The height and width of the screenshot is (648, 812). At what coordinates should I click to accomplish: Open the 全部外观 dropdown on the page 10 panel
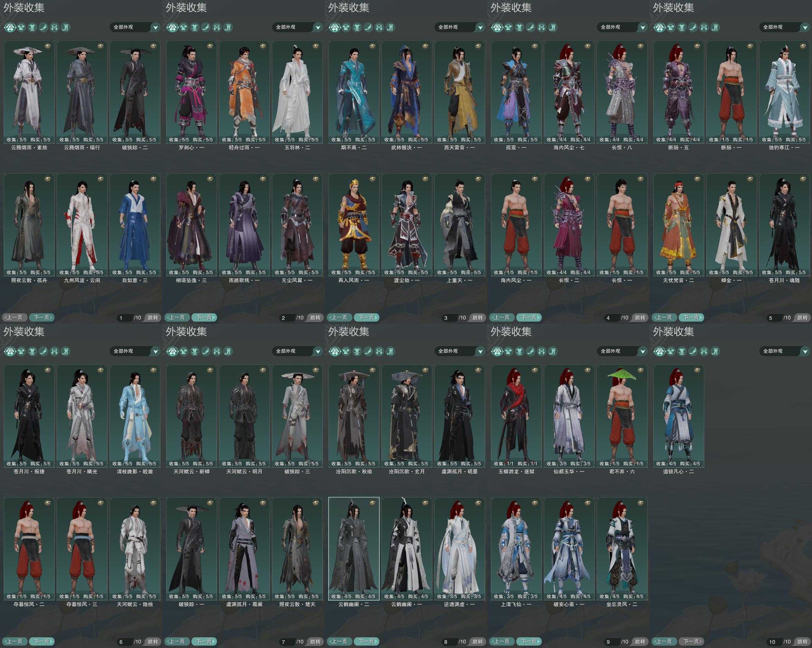pyautogui.click(x=784, y=351)
